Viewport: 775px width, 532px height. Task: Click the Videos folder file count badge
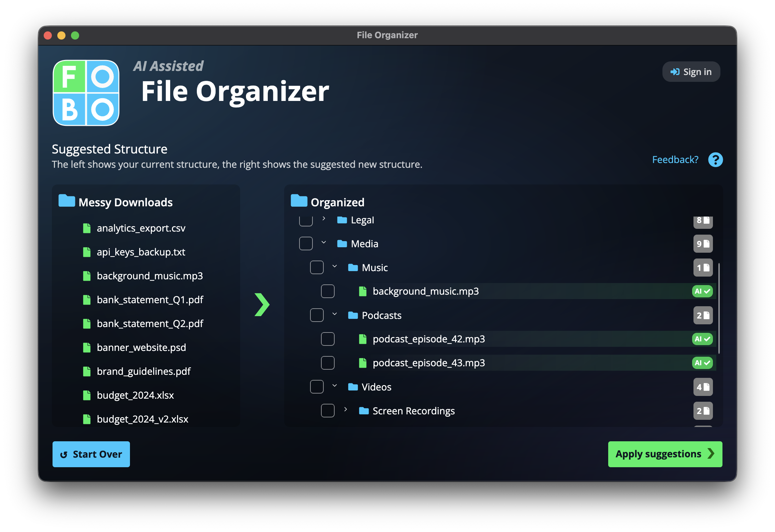pyautogui.click(x=703, y=387)
